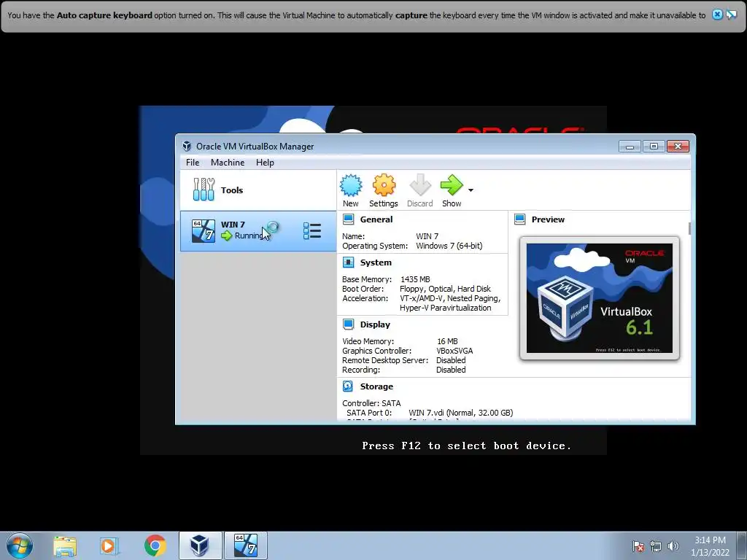The width and height of the screenshot is (747, 560).
Task: Open Settings with the gear icon
Action: (x=384, y=185)
